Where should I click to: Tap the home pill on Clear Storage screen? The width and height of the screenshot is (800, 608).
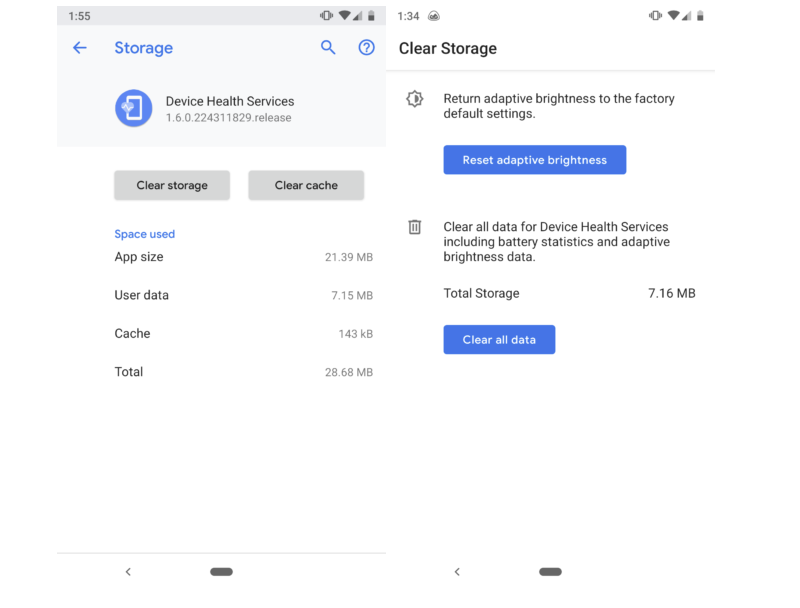click(551, 572)
